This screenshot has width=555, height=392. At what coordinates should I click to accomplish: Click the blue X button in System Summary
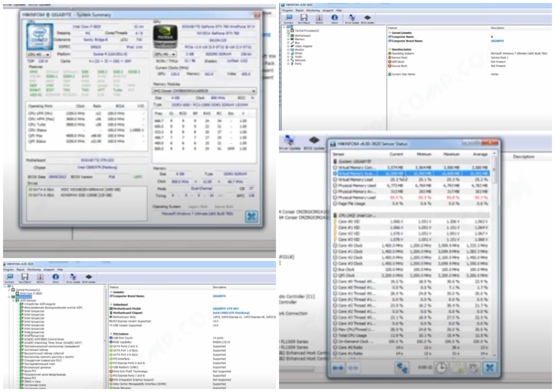(x=251, y=217)
